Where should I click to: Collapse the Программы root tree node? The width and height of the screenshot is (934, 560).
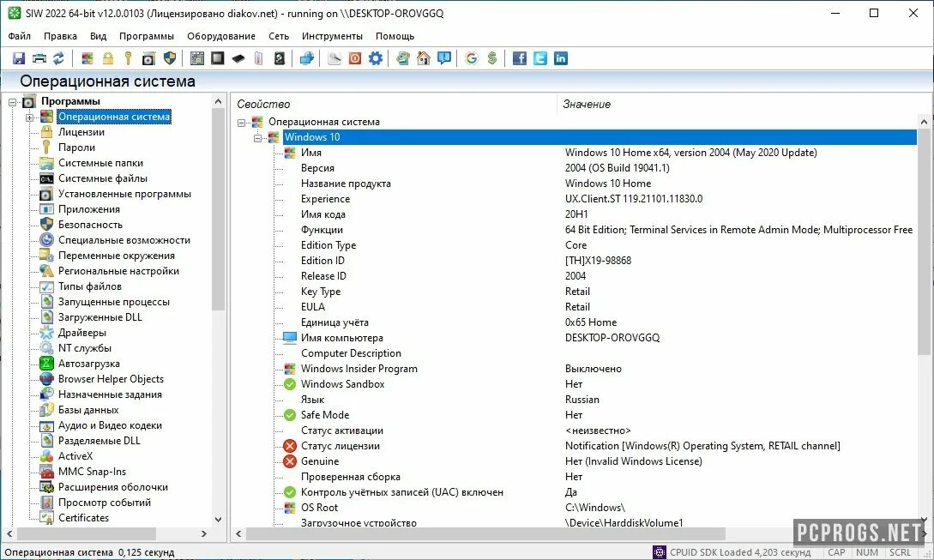[13, 102]
